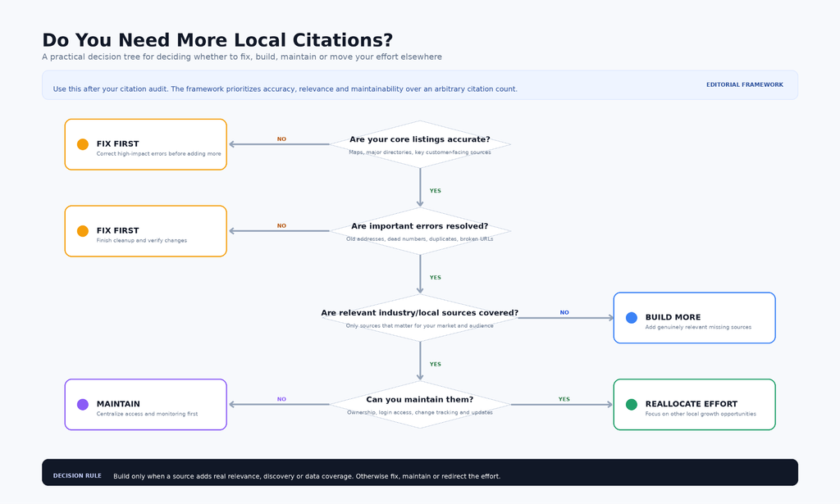Click the DECISION RULE label in footer

point(77,475)
